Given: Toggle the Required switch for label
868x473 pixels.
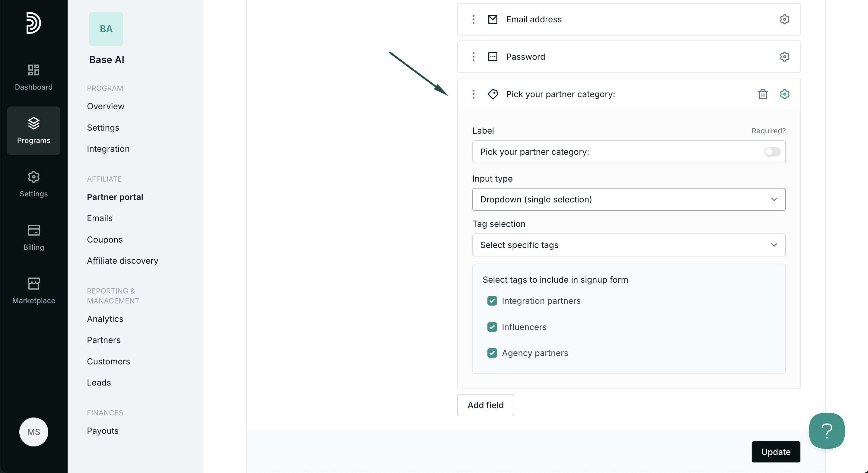Looking at the screenshot, I should pos(772,152).
